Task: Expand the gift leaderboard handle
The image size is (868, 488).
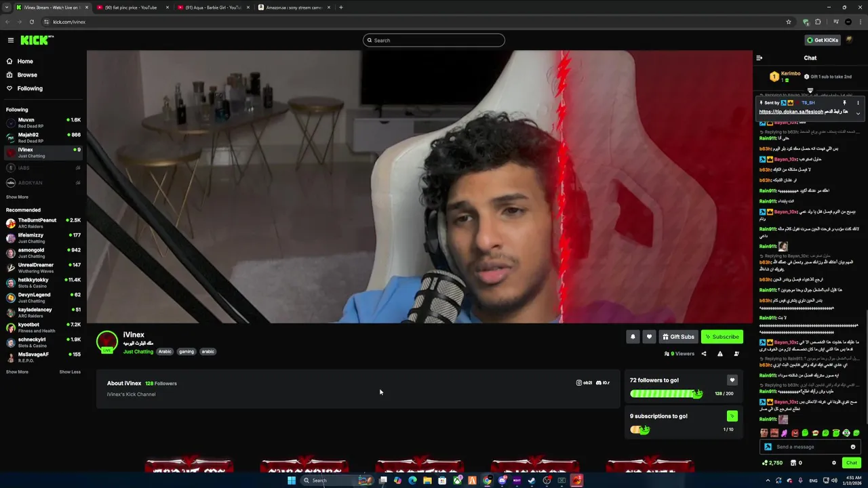Action: [810, 90]
